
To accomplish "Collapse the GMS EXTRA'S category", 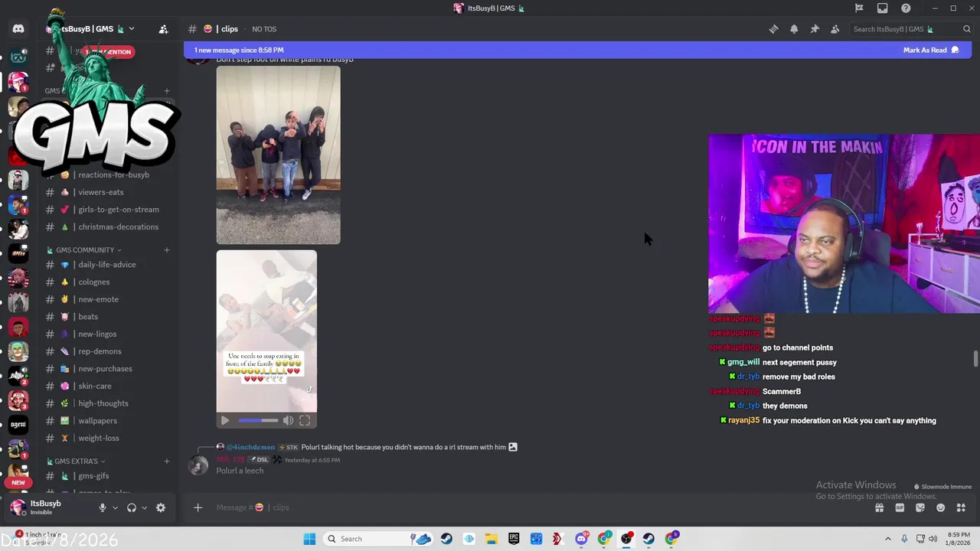I will (x=77, y=461).
